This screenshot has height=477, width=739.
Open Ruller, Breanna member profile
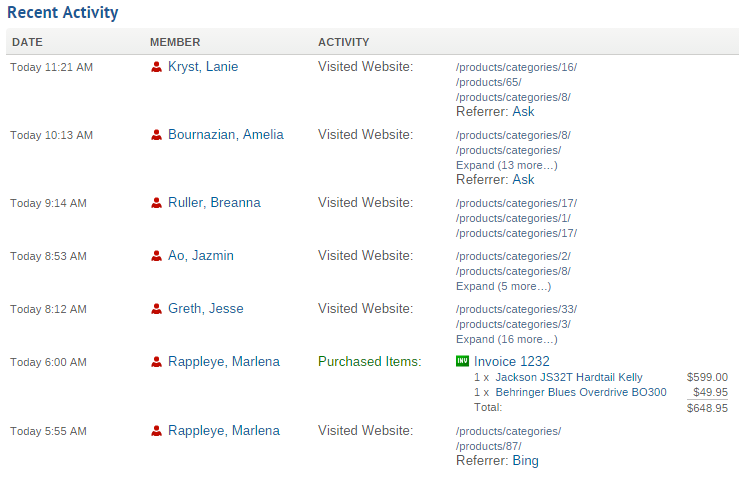[x=214, y=203]
